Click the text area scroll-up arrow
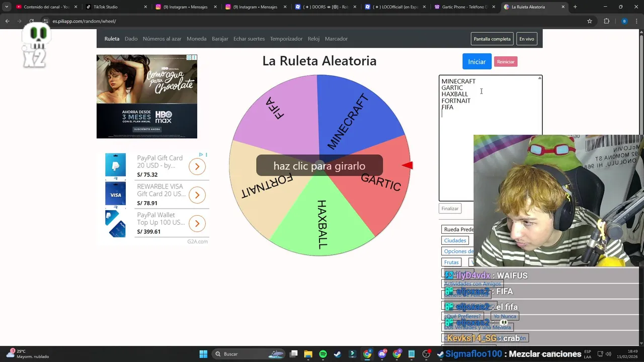This screenshot has width=644, height=362. point(540,78)
